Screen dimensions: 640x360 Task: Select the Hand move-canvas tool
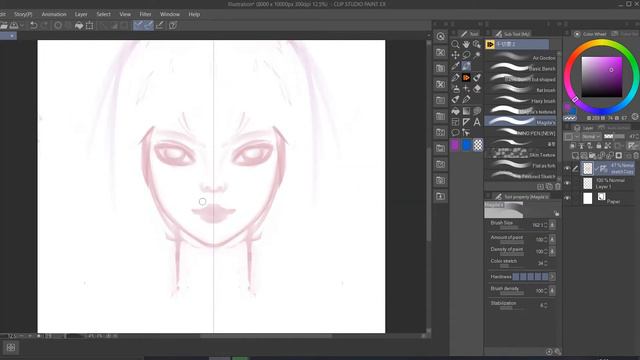(466, 44)
